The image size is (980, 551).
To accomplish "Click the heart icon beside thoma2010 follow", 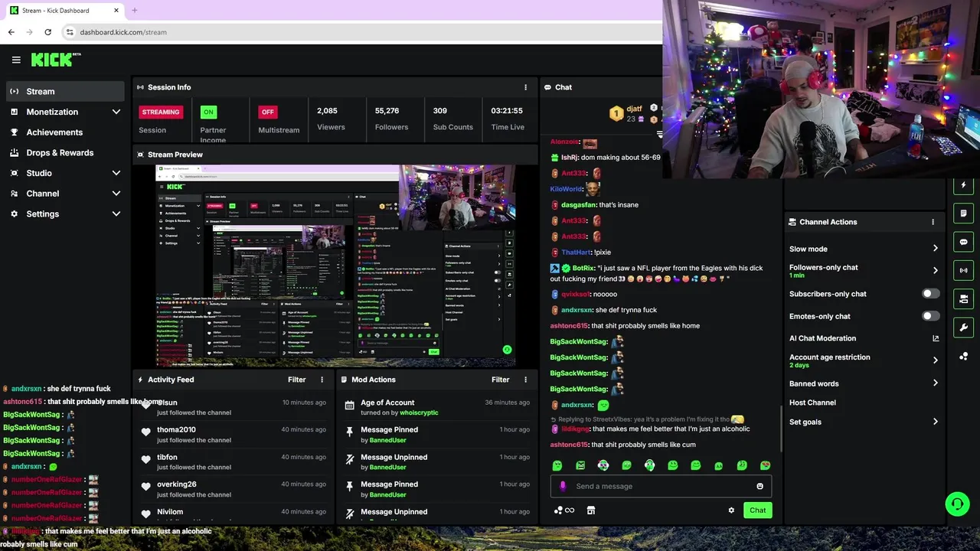I will click(x=146, y=432).
